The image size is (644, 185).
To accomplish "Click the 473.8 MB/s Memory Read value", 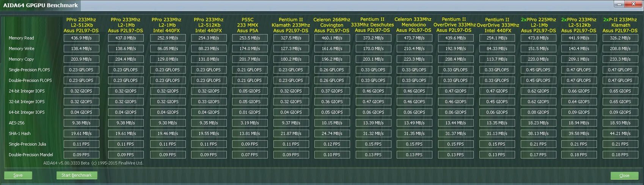I will (x=538, y=38).
